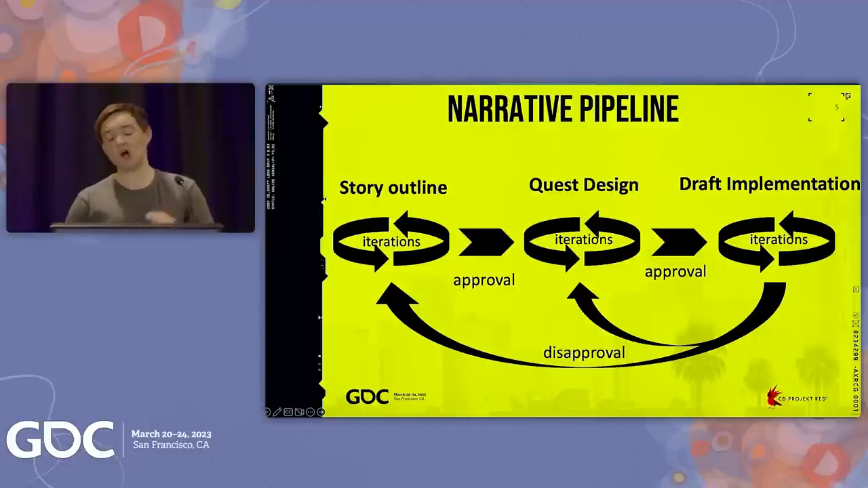
Task: Click the 'iterations' loop under Story outline
Action: [391, 241]
